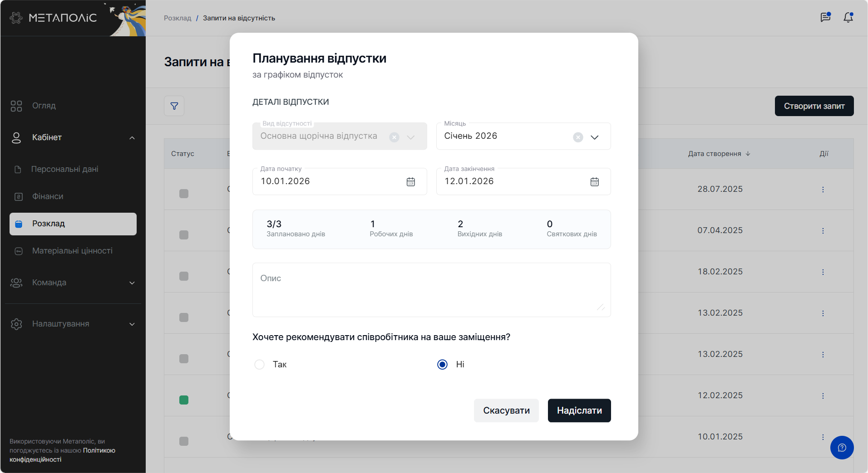Expand the Місяць dropdown
Screen dimensions: 868x473
point(594,137)
